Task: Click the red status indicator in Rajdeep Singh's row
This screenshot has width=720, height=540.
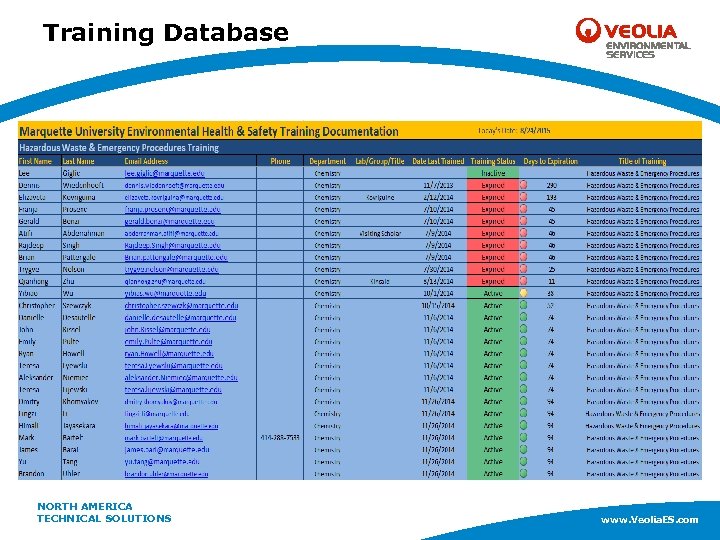Action: 523,245
